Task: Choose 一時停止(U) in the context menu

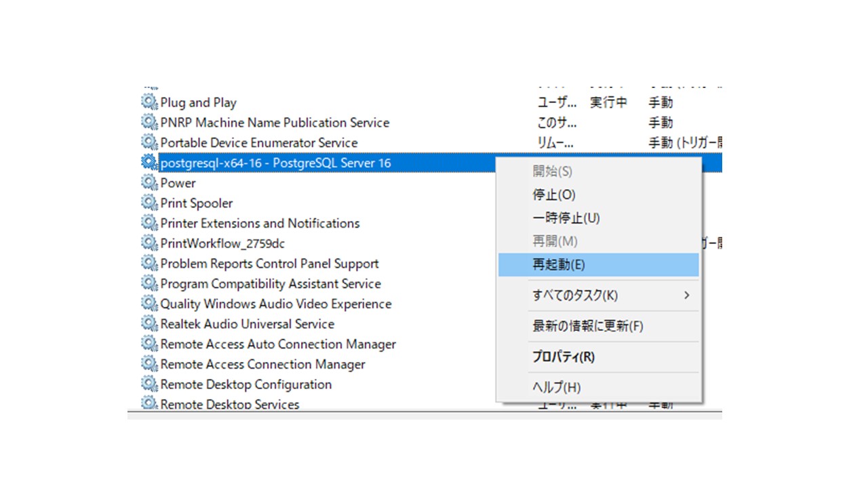Action: point(598,218)
